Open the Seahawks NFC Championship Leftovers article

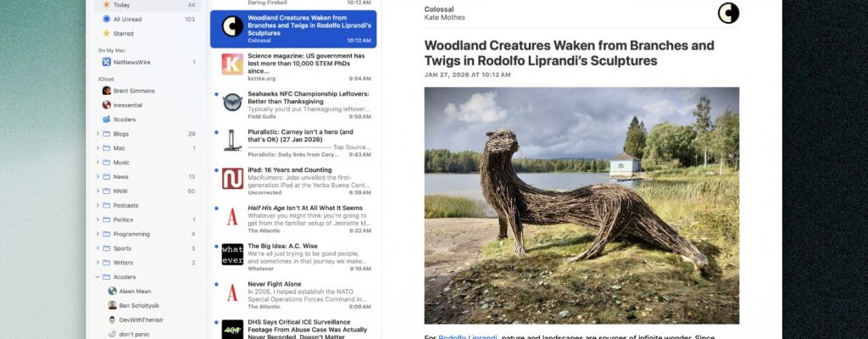(x=293, y=105)
